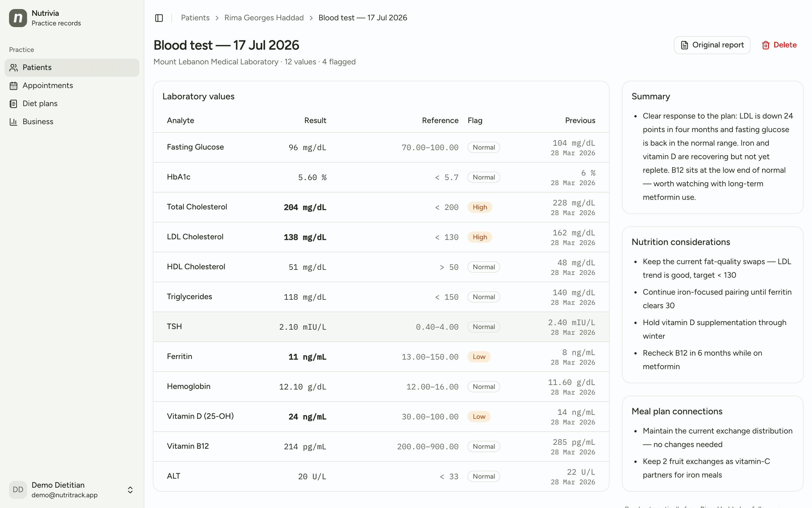Click the demo@nutritrack.app email text
812x508 pixels.
click(x=64, y=495)
